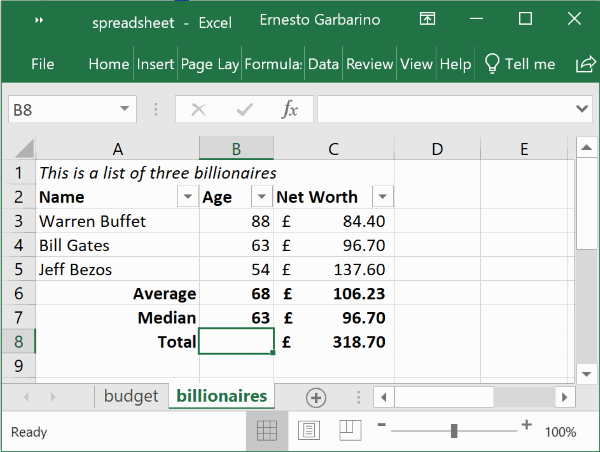Open the Help ribbon tab
Image resolution: width=600 pixels, height=452 pixels.
click(x=455, y=64)
